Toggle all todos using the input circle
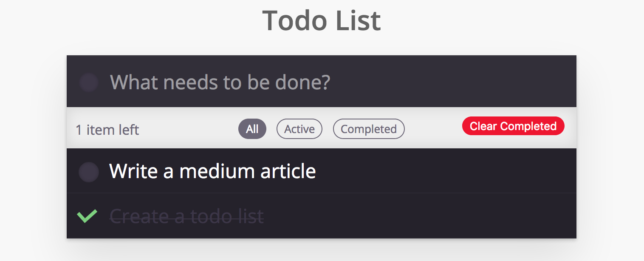 [x=89, y=82]
